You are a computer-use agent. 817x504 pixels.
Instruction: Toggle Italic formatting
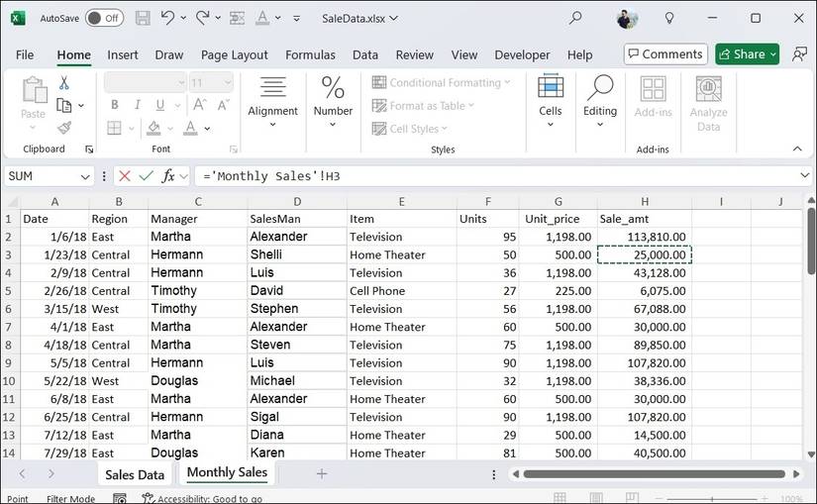click(x=139, y=105)
